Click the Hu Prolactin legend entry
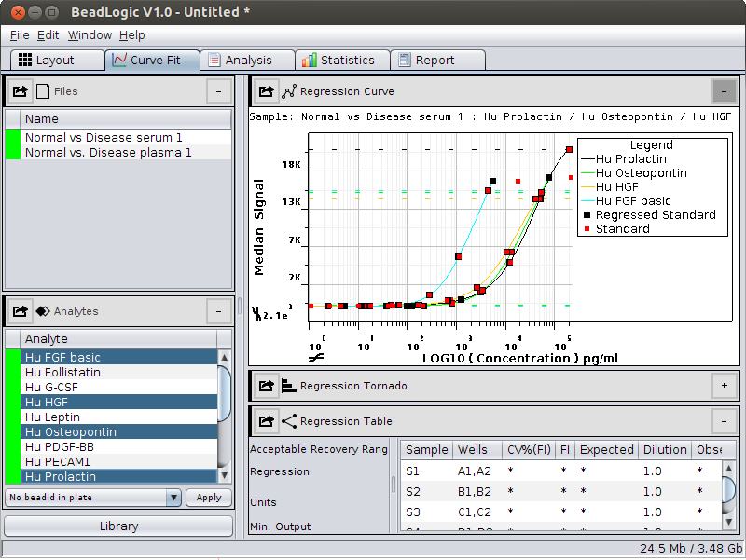The height and width of the screenshot is (560, 746). coord(624,158)
